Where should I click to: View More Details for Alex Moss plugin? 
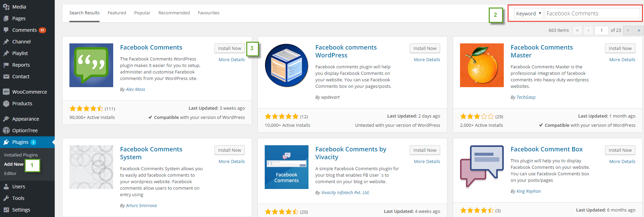tap(232, 60)
